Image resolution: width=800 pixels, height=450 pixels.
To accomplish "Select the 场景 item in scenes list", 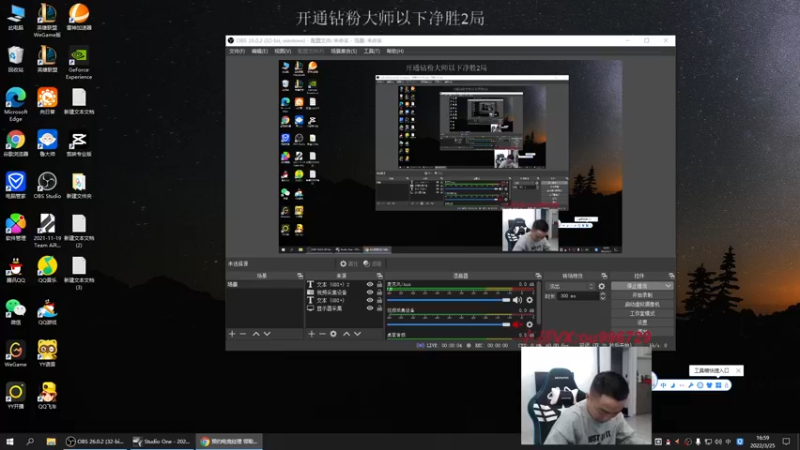I will [264, 285].
